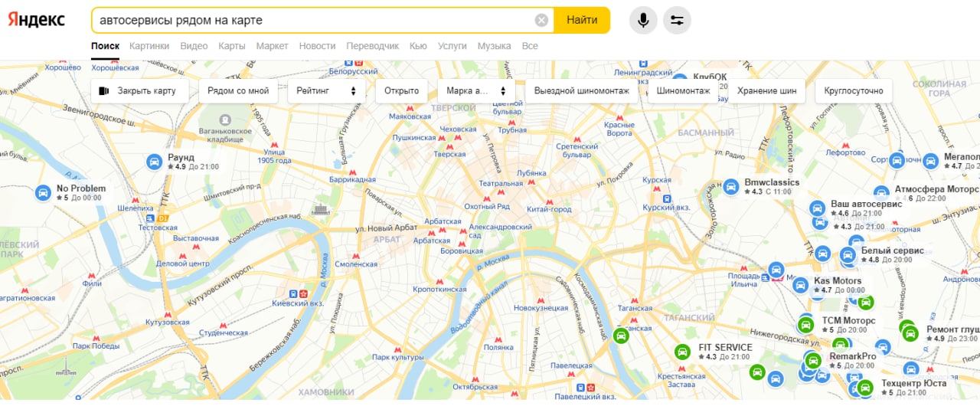Select the Белый сервис map marker
980x416 pixels.
pyautogui.click(x=848, y=255)
